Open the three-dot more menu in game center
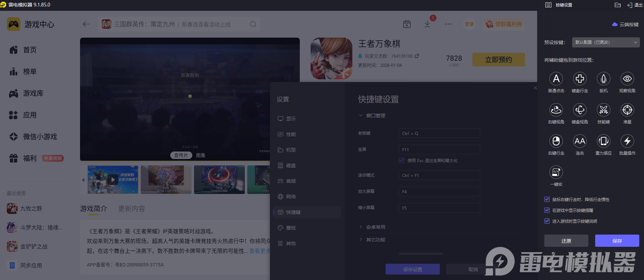The height and width of the screenshot is (280, 644). click(x=448, y=24)
